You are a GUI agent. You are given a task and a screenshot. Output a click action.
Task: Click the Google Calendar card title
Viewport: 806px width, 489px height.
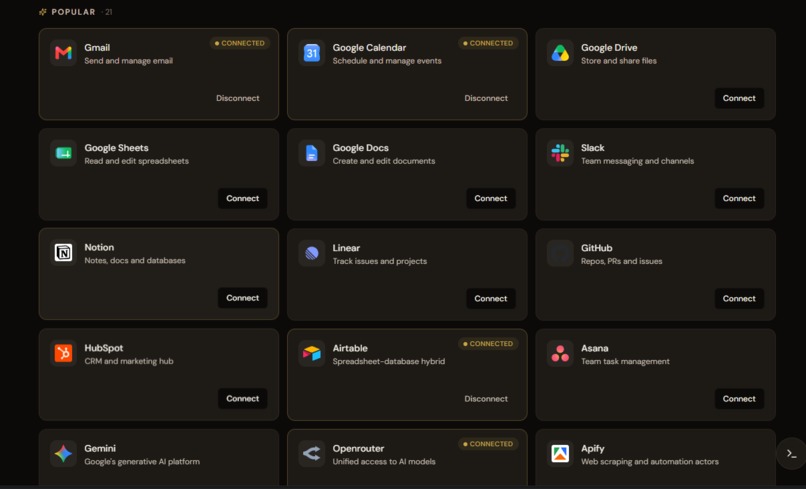coord(369,48)
